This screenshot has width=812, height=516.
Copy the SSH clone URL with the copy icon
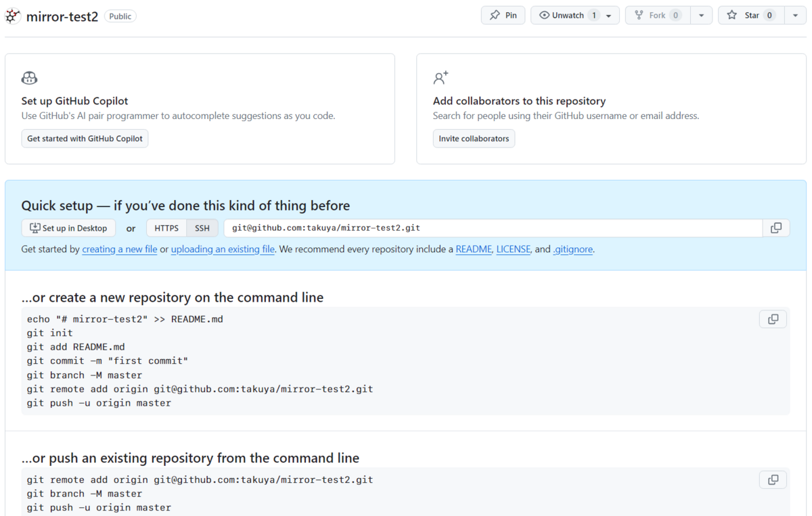point(776,229)
